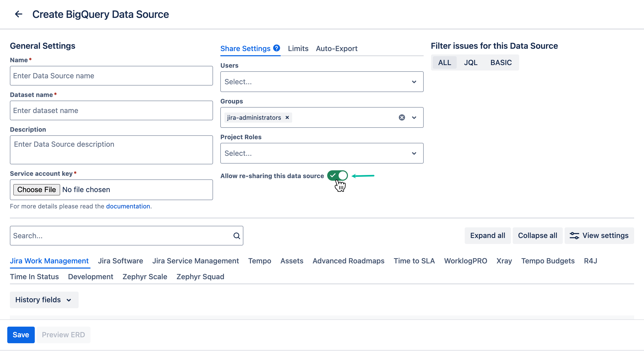This screenshot has height=351, width=644.
Task: Click the back arrow to leave Create BigQuery Data Source
Action: 18,14
